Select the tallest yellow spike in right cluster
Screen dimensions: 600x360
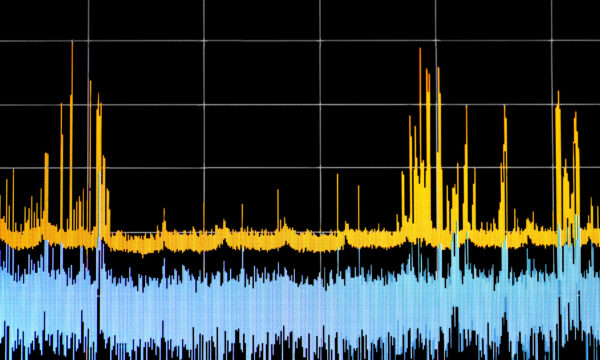pyautogui.click(x=420, y=115)
